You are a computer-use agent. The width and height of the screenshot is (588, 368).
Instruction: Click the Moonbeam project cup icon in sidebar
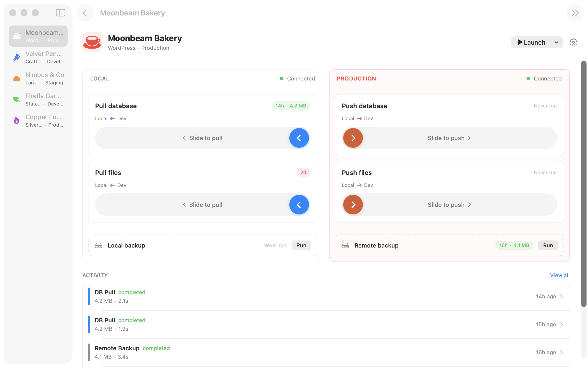click(17, 36)
